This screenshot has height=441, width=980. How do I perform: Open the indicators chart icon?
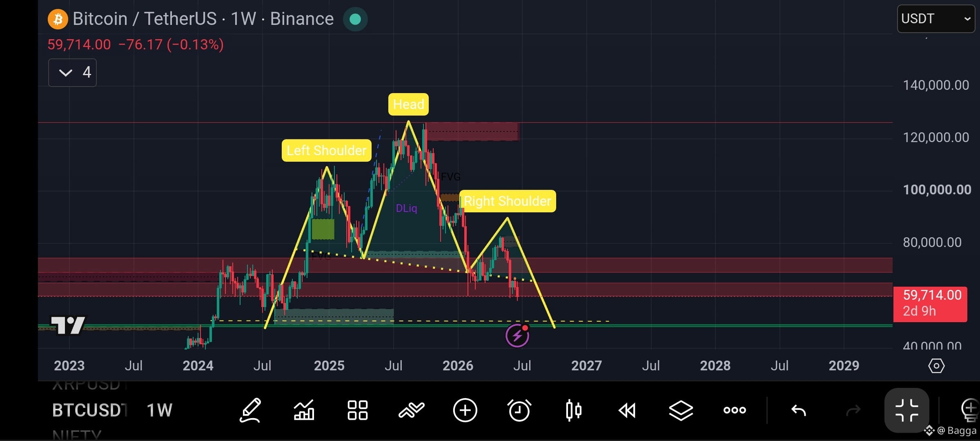(304, 410)
